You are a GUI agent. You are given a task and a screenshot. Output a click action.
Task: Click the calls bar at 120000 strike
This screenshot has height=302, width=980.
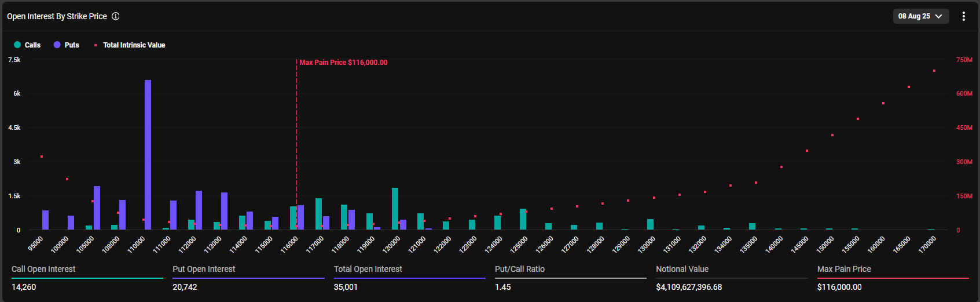pos(395,209)
